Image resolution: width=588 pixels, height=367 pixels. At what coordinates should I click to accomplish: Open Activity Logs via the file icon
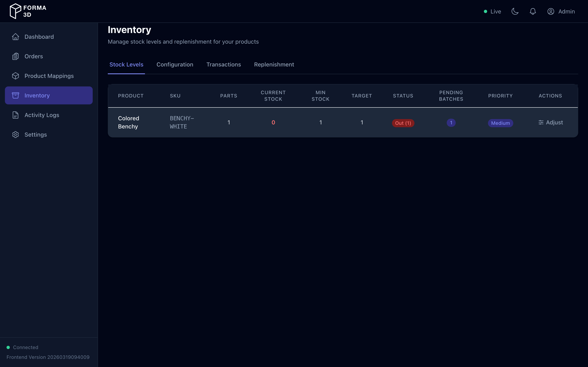[x=16, y=115]
